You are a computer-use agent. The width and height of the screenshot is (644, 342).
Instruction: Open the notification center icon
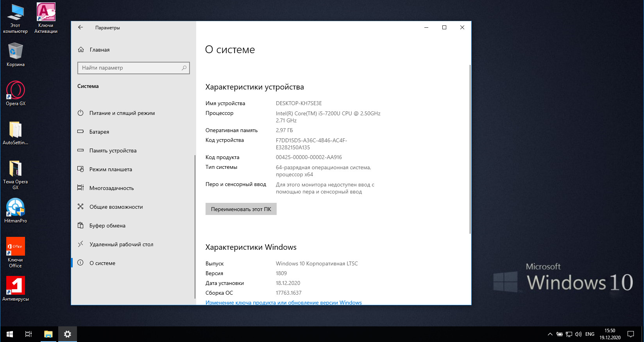coord(631,334)
